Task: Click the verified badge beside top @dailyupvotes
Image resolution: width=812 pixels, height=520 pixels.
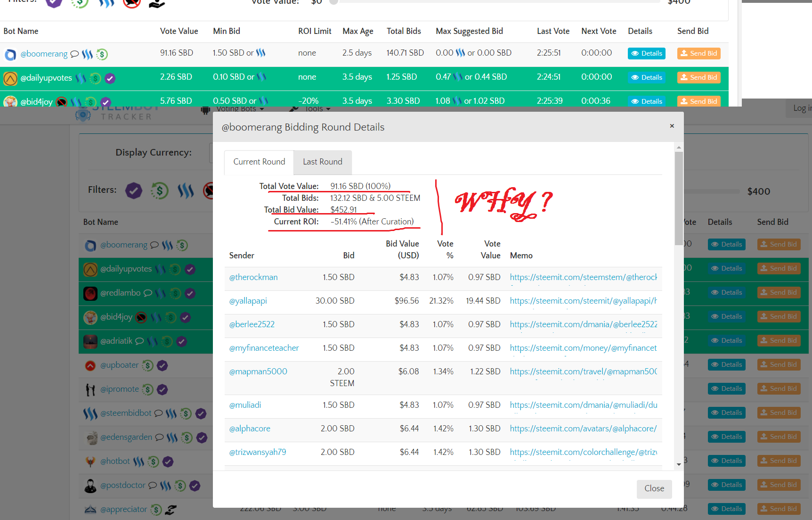Action: 110,78
